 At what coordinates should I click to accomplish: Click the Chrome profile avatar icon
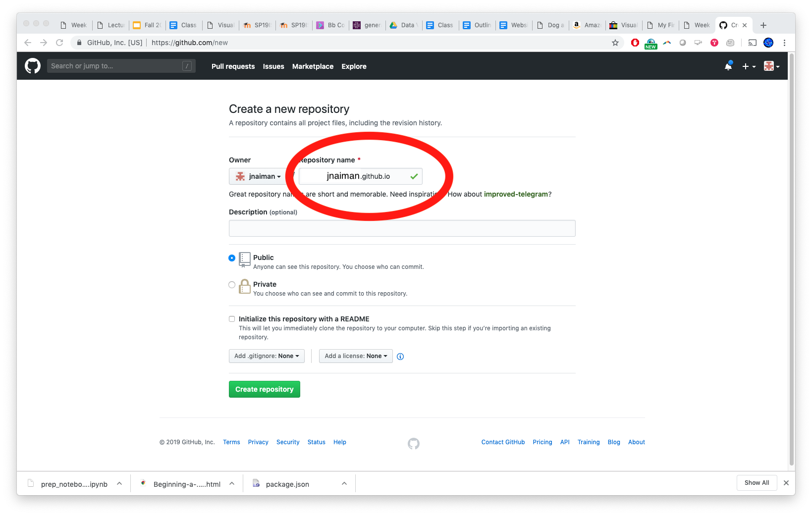coord(768,43)
